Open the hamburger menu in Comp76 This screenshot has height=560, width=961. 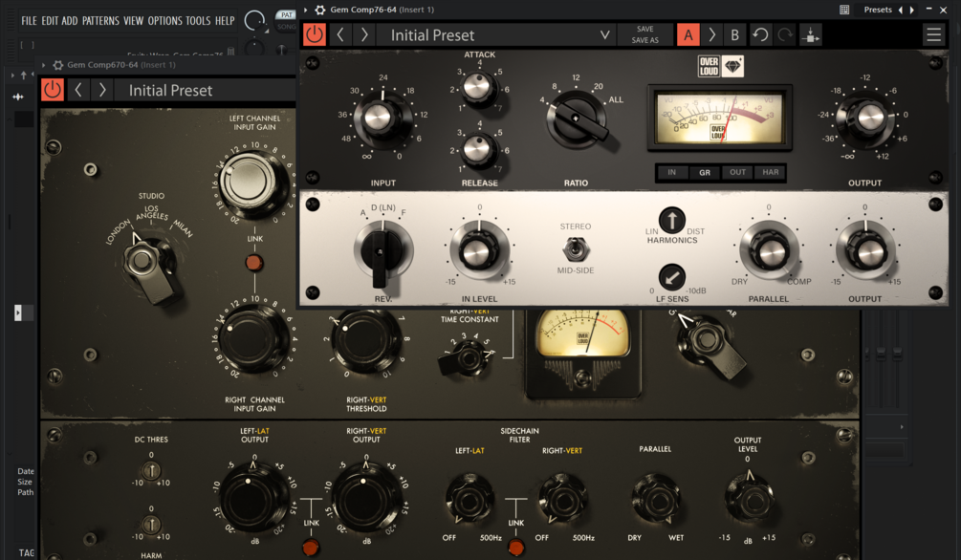(933, 35)
